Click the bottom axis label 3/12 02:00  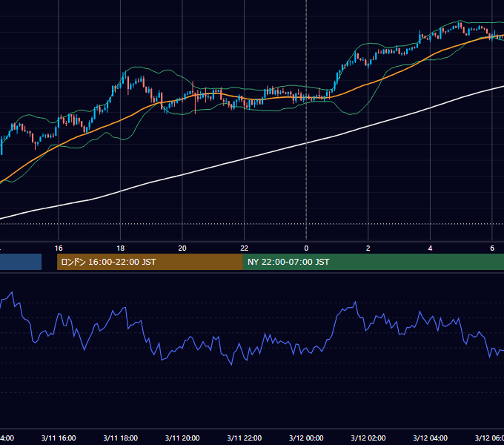tap(368, 438)
